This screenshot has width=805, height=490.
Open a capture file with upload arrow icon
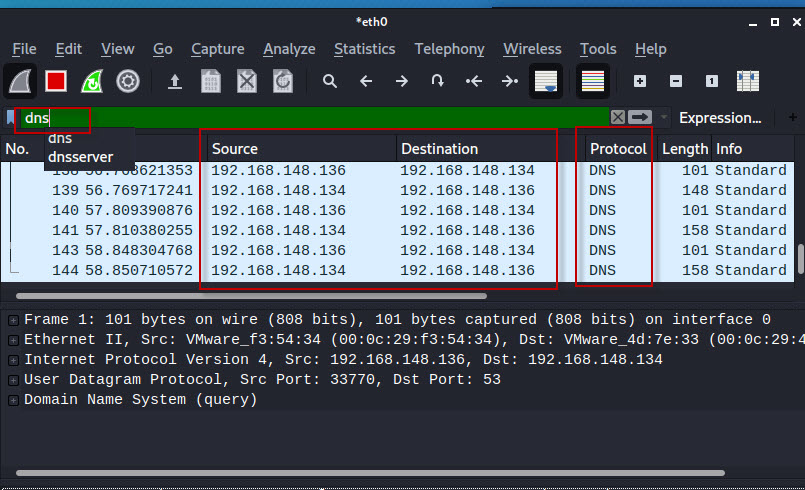tap(175, 81)
